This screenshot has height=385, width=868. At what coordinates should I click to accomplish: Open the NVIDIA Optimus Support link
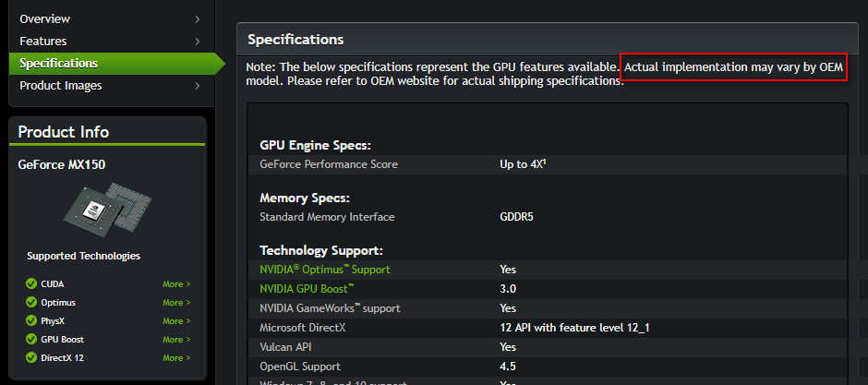tap(325, 270)
